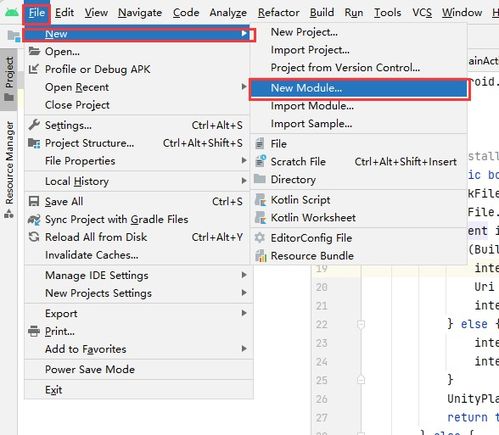Click the Project Structure icon
499x435 pixels.
coord(34,143)
